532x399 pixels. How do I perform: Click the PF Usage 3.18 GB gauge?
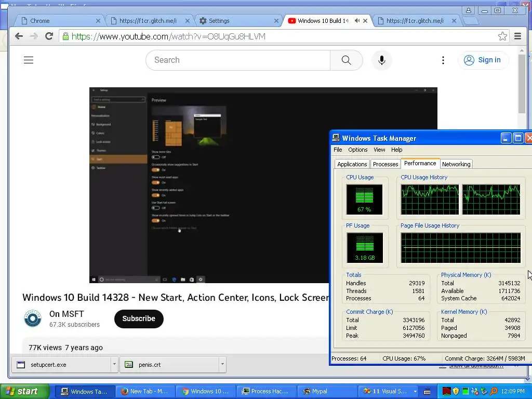[365, 248]
